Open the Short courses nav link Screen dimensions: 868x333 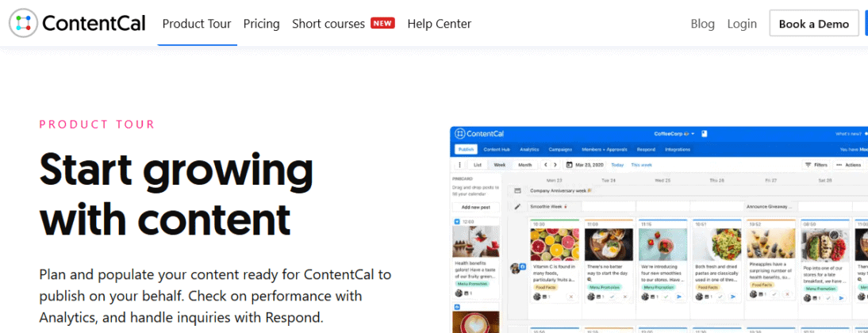[328, 24]
